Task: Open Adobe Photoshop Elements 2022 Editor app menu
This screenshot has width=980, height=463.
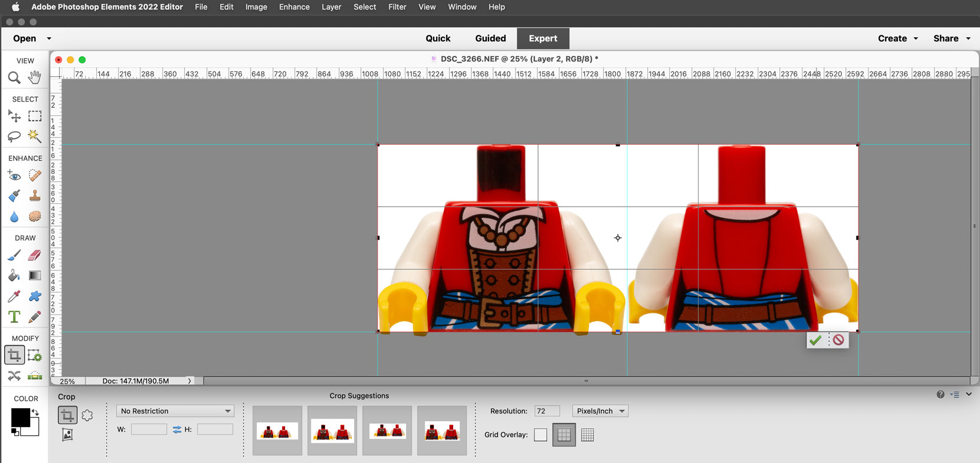Action: pyautogui.click(x=107, y=7)
